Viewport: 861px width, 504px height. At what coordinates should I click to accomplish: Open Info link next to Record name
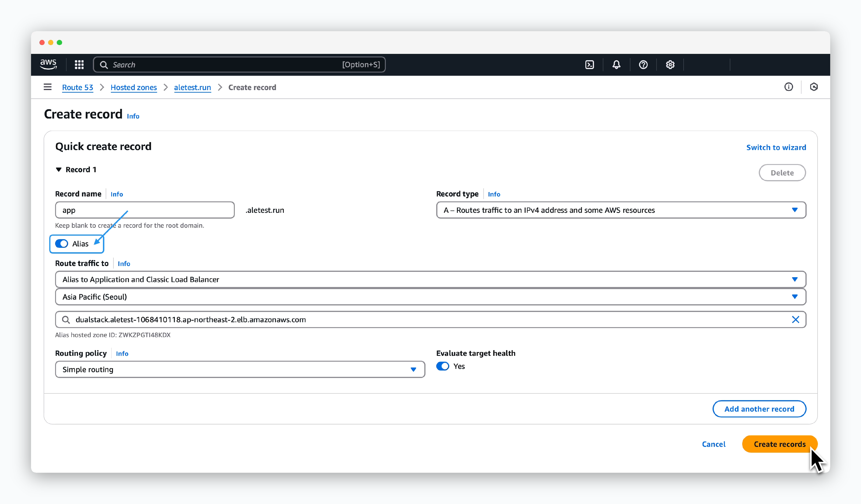pos(116,194)
